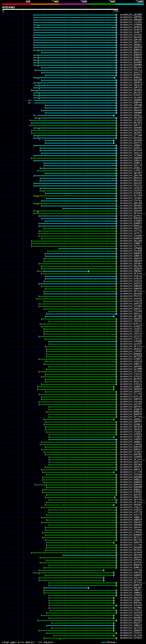Select the UniRef100_Q6DN01 label
The height and width of the screenshot is (644, 146).
pos(131,45)
